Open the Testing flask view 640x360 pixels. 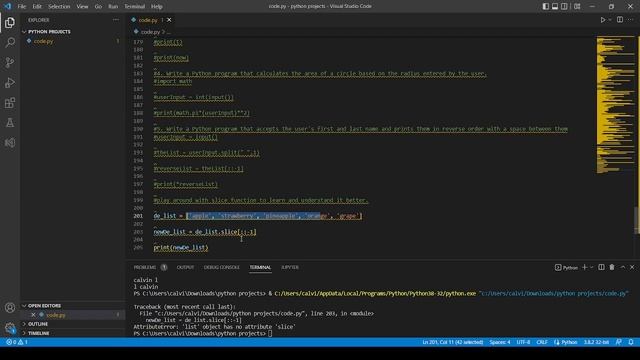click(x=10, y=122)
